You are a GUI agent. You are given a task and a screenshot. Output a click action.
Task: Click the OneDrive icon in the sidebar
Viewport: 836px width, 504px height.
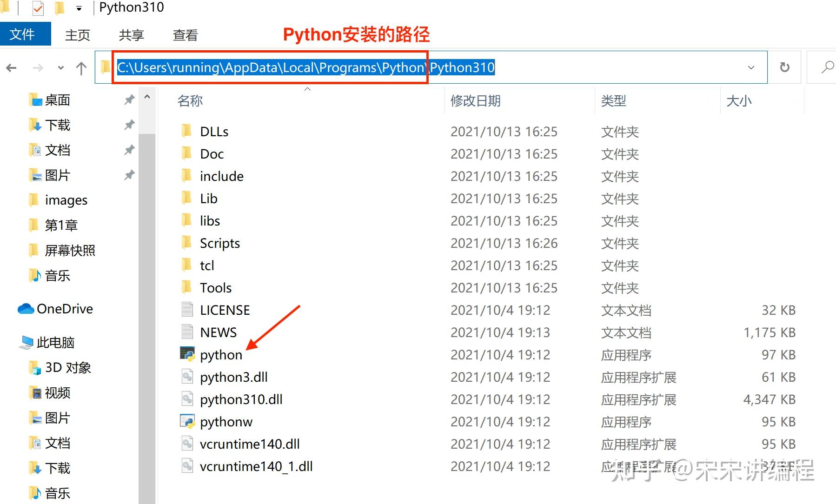(x=27, y=308)
